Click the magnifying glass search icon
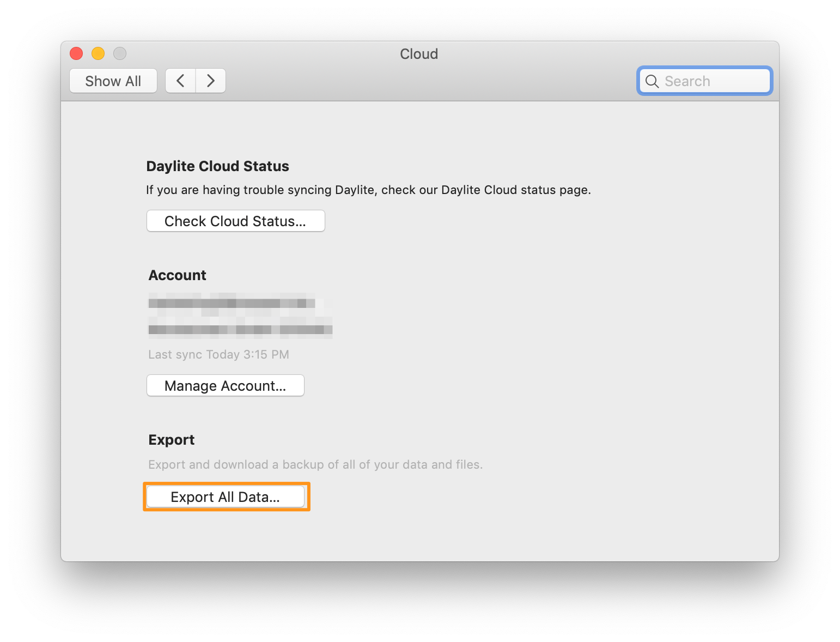840x642 pixels. tap(652, 81)
